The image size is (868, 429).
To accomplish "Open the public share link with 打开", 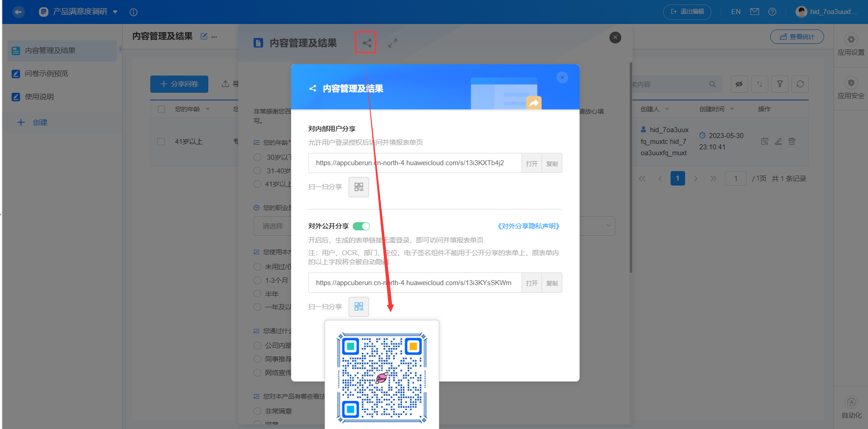I will click(532, 283).
